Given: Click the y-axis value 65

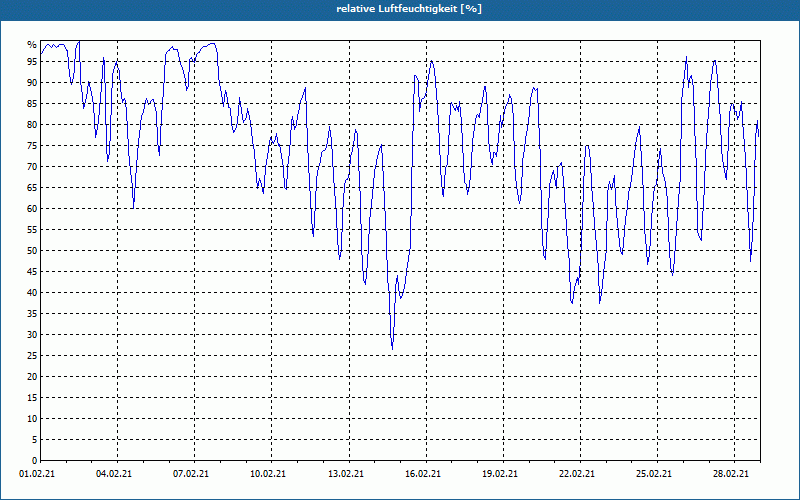Looking at the screenshot, I should (32, 188).
